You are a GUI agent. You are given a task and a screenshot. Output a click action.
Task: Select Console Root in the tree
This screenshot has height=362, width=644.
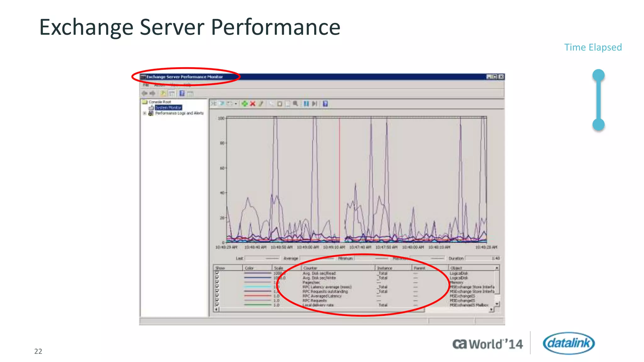click(160, 102)
